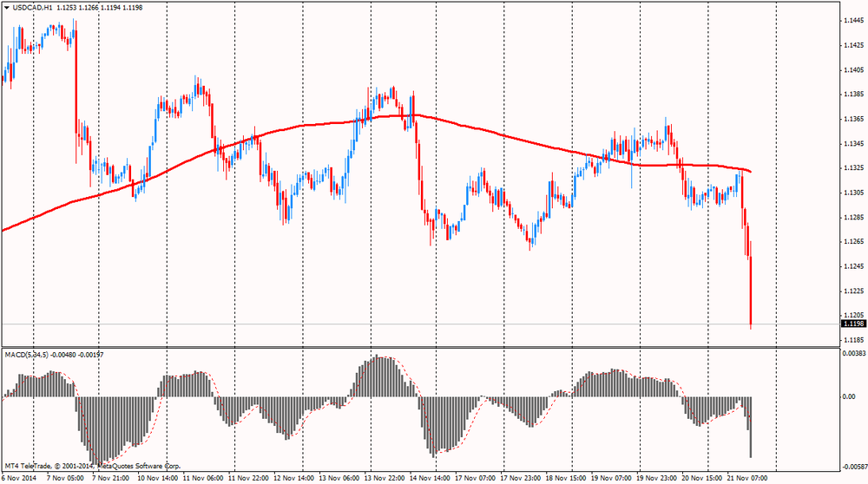Click the 1.1325 price scale value
Screen dimensions: 868x484
(x=853, y=167)
